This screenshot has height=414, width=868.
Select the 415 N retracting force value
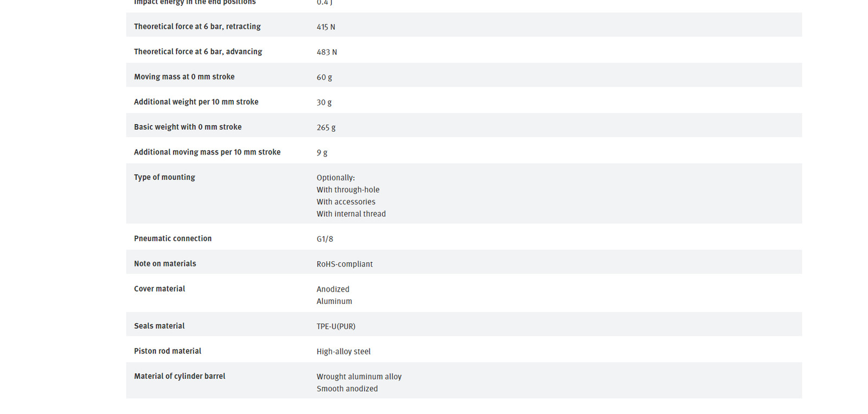[325, 27]
